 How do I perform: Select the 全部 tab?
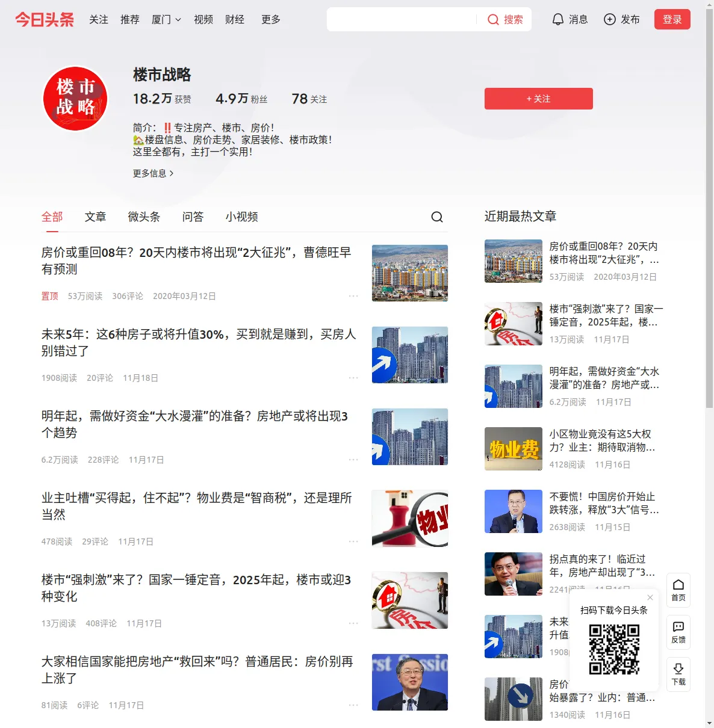pyautogui.click(x=52, y=217)
